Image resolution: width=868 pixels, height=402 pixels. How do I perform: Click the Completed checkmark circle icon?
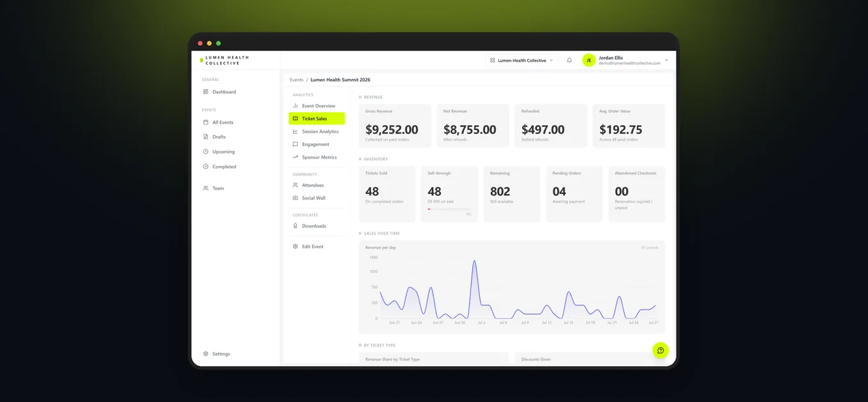click(206, 167)
